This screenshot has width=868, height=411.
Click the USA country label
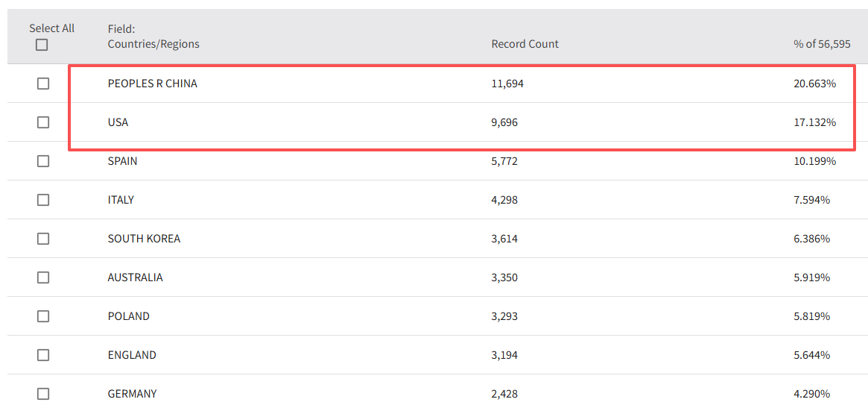point(118,122)
